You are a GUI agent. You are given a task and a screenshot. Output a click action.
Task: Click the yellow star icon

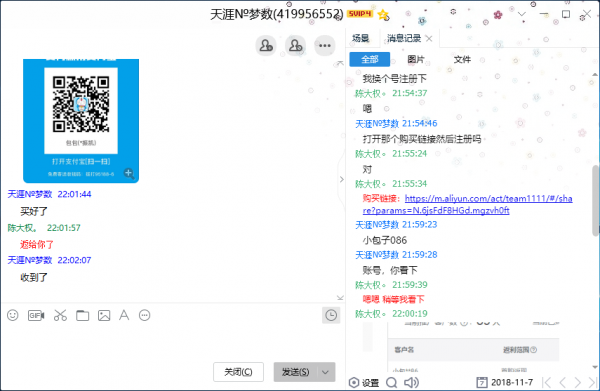click(x=383, y=15)
